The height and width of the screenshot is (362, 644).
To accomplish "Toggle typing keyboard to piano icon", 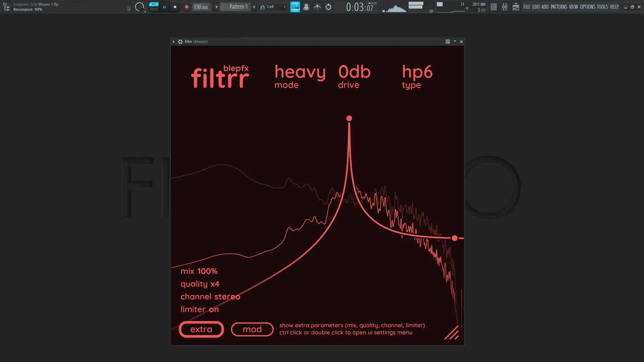I will pyautogui.click(x=295, y=7).
